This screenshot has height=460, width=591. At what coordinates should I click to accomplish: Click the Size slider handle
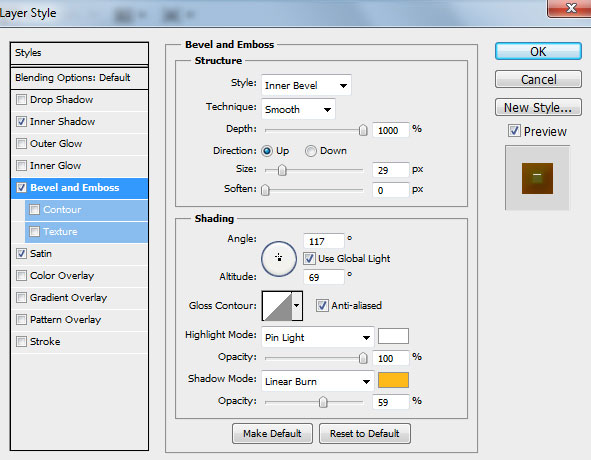[x=282, y=170]
